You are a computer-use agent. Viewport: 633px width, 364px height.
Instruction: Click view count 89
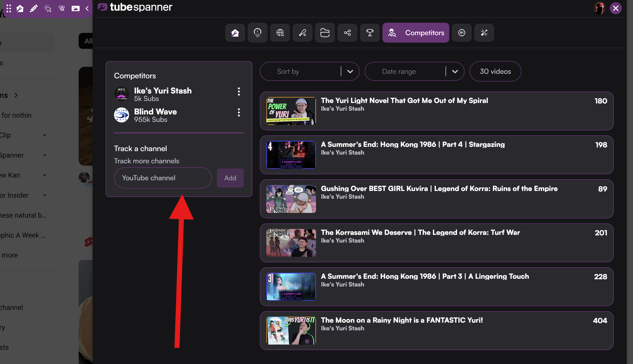pos(603,189)
